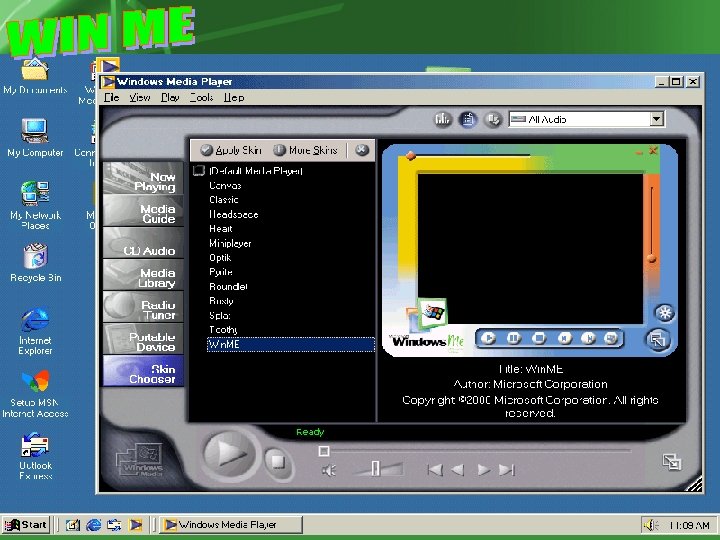Screen dimensions: 720x540
Task: Click Windows Media Player taskbar button
Action: coord(231,524)
